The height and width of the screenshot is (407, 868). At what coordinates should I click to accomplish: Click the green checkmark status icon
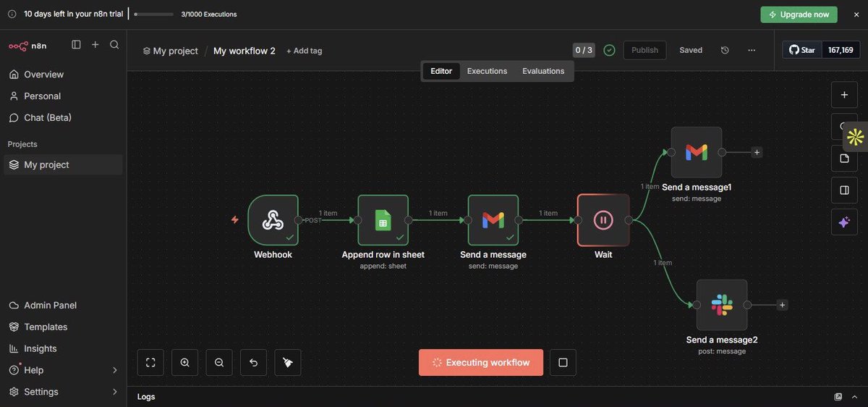[610, 50]
